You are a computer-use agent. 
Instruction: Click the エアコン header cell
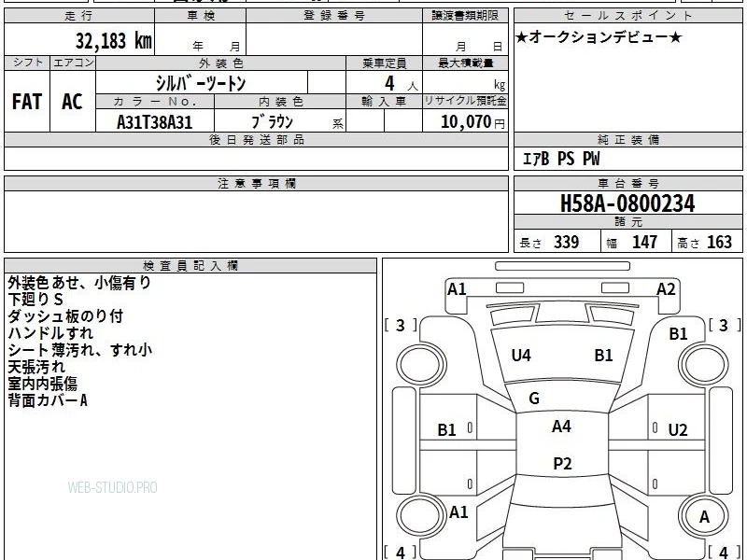coord(73,63)
